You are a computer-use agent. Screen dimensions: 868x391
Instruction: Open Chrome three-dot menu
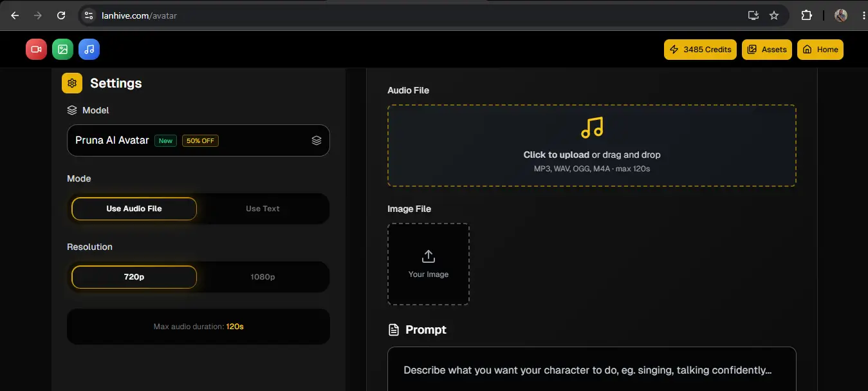862,15
